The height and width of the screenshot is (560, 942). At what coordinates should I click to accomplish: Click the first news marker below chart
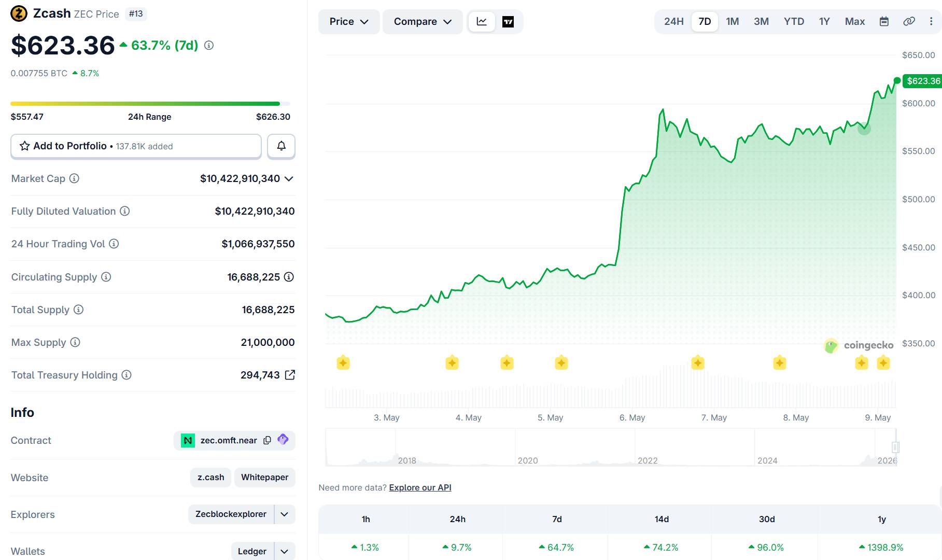[343, 363]
